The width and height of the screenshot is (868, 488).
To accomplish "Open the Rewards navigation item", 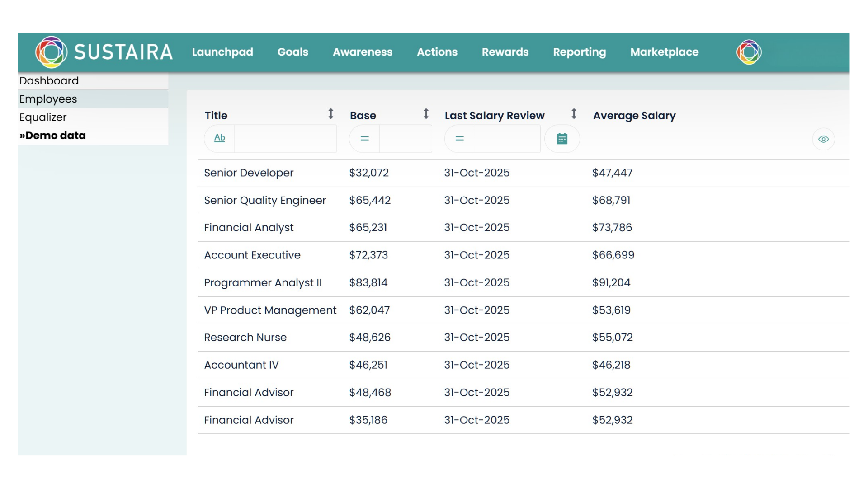I will [x=505, y=52].
